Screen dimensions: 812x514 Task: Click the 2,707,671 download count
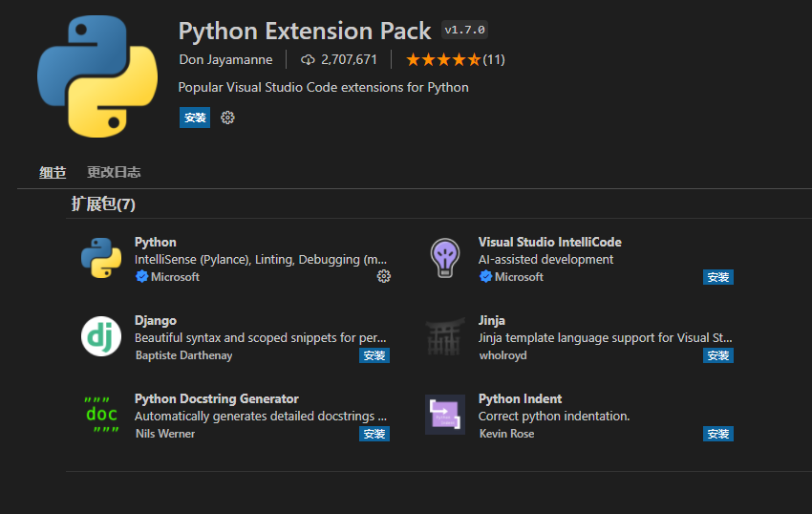[349, 59]
